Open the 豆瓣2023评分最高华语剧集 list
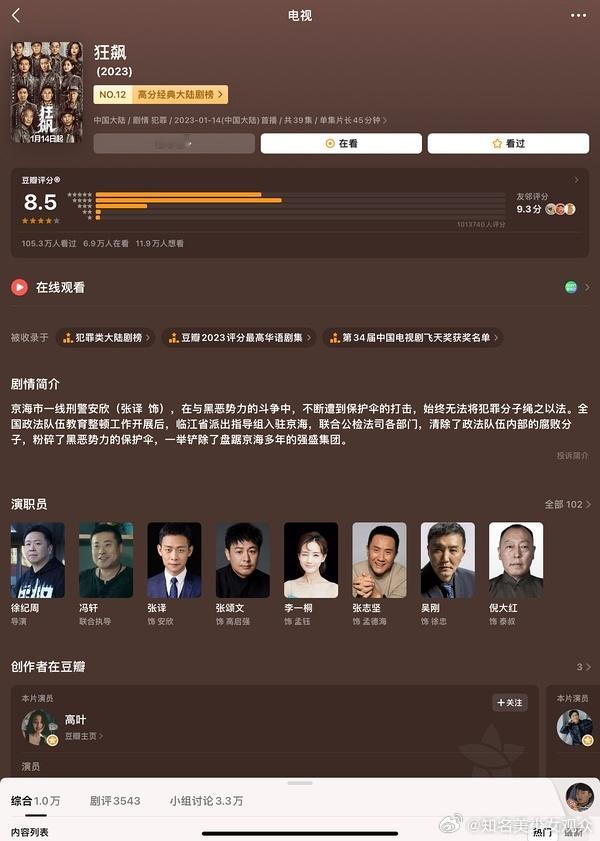This screenshot has height=841, width=600. point(239,337)
